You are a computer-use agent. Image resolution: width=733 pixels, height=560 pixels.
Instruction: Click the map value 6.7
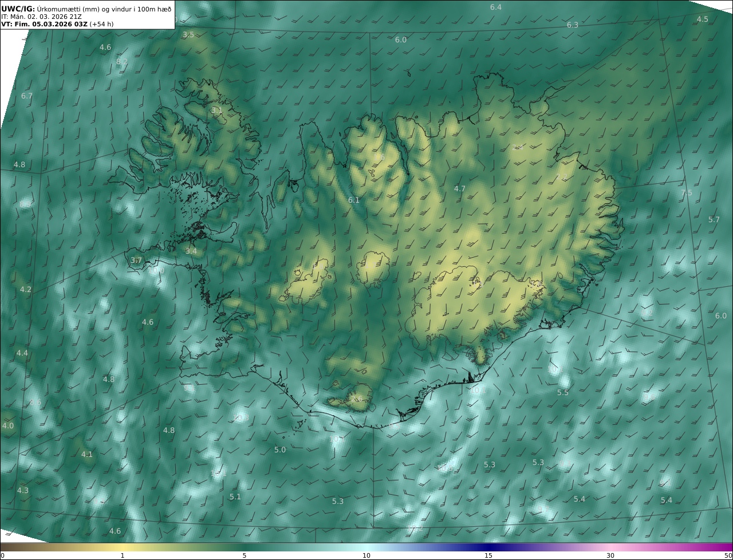pyautogui.click(x=27, y=96)
